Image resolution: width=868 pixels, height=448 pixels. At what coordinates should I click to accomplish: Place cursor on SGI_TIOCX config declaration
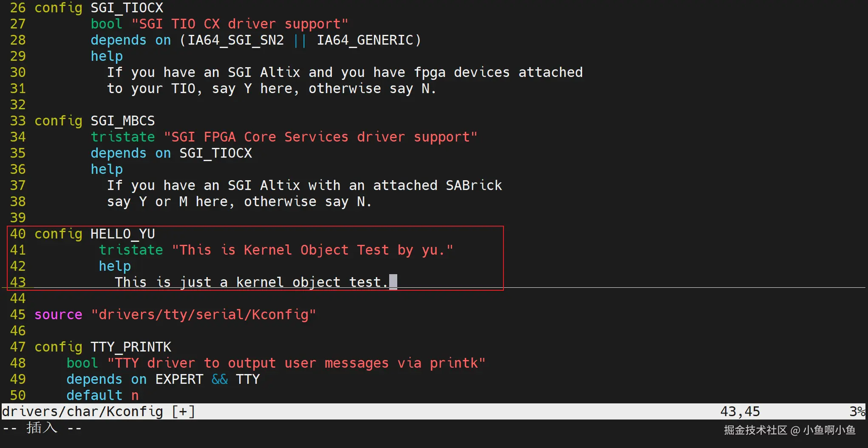tap(127, 8)
